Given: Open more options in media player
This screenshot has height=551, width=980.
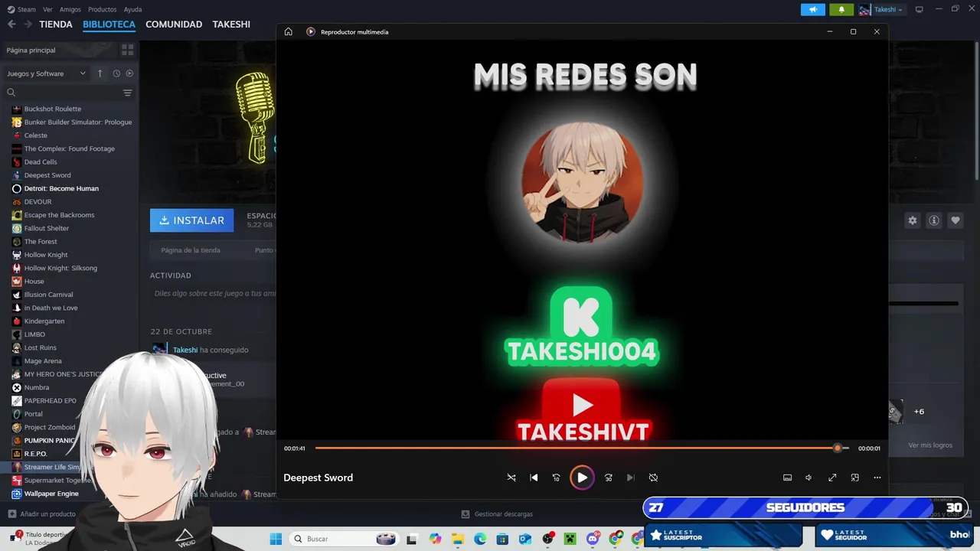Looking at the screenshot, I should tap(877, 478).
